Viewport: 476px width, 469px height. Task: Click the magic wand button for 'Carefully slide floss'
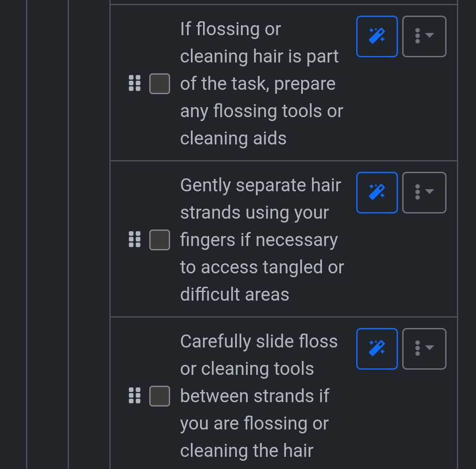(377, 349)
